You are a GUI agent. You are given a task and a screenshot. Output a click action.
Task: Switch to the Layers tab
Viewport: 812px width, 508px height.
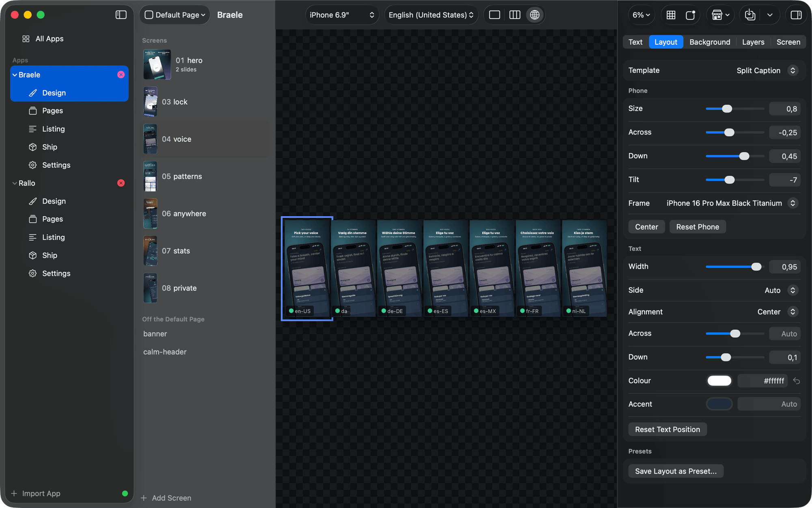[753, 42]
